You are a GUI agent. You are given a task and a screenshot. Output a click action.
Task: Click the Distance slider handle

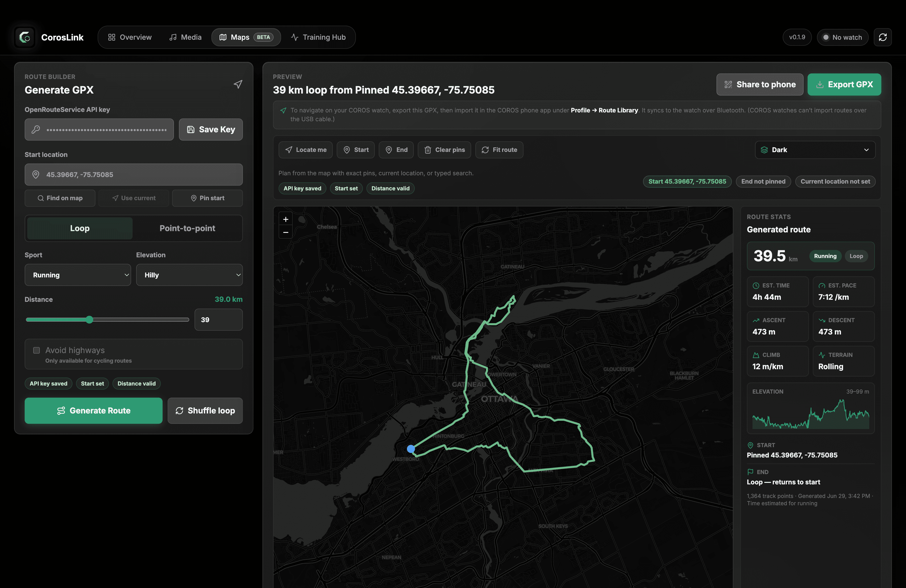(x=89, y=319)
